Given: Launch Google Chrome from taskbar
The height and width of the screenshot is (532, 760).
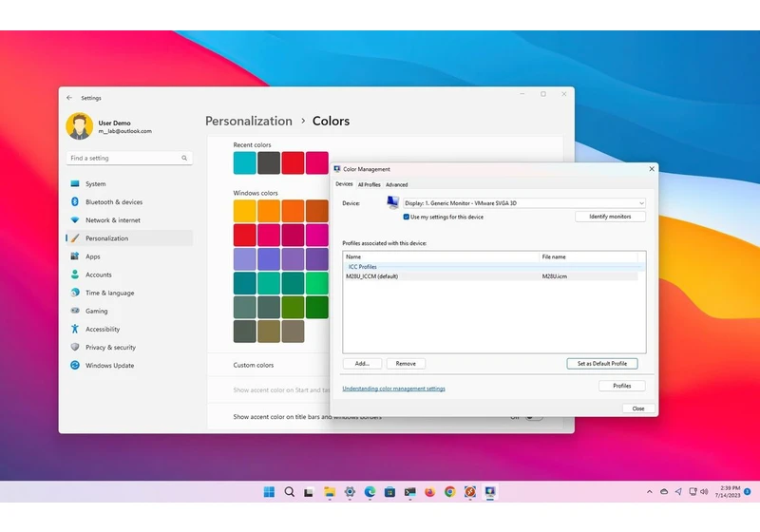Looking at the screenshot, I should tap(449, 492).
